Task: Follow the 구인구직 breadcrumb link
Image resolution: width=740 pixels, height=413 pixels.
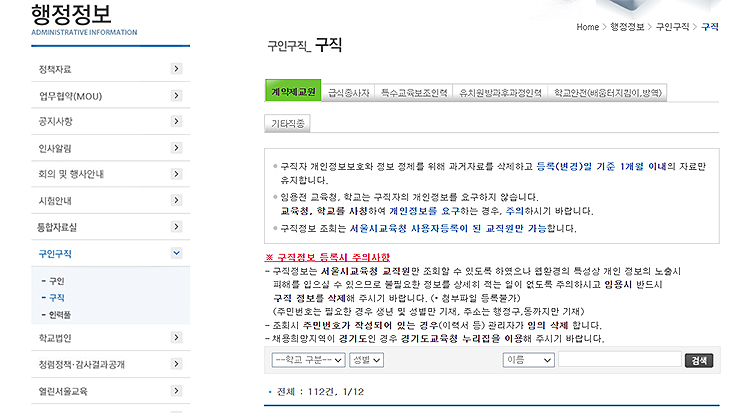Action: point(673,27)
